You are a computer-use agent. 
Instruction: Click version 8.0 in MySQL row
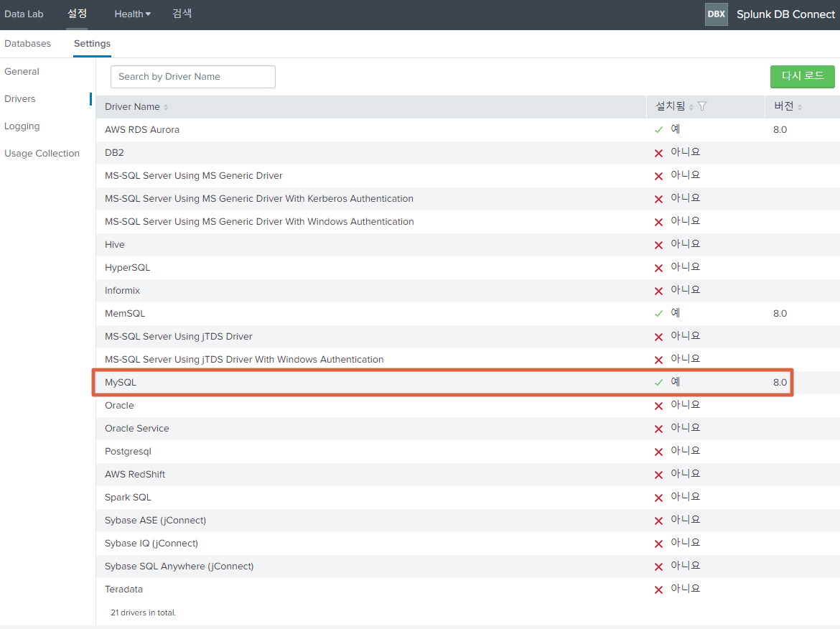[780, 383]
